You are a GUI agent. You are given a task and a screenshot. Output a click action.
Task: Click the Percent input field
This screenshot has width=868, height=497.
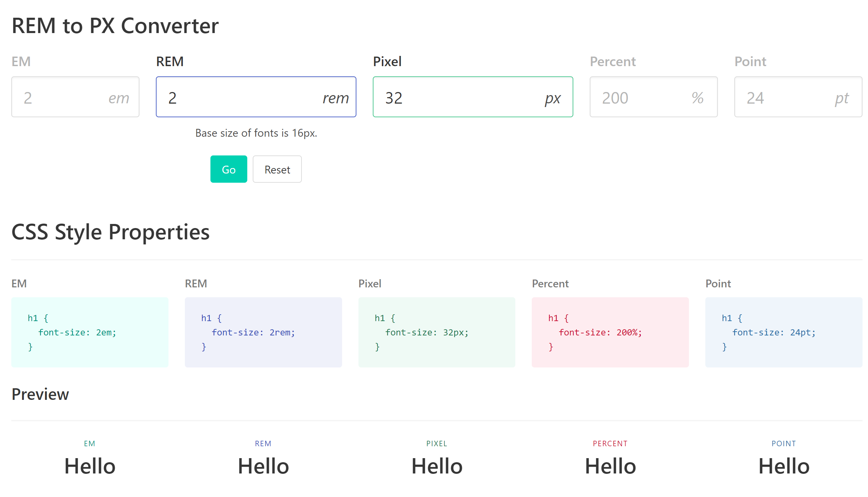642,97
